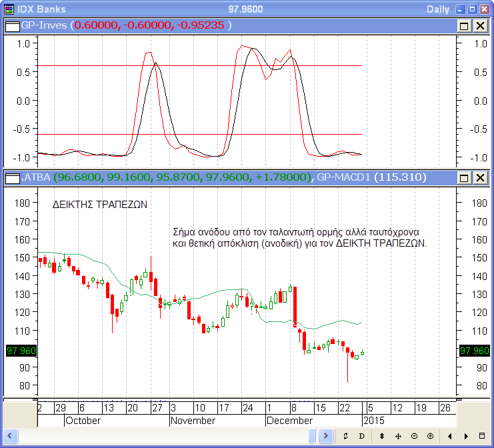Click the .ATBA price values title
Image resolution: width=494 pixels, height=448 pixels.
166,177
